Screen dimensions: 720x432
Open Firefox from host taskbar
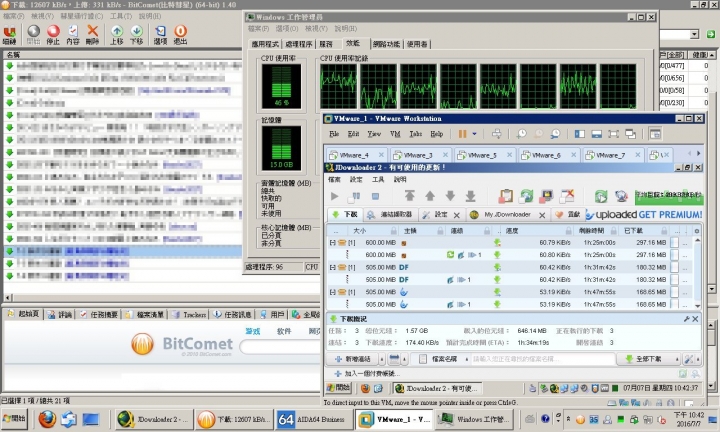click(x=47, y=419)
